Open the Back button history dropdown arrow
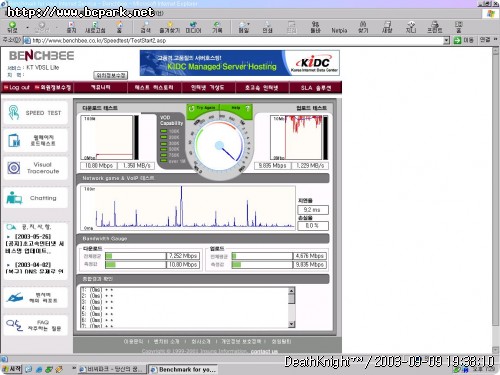500x375 pixels. 27,27
